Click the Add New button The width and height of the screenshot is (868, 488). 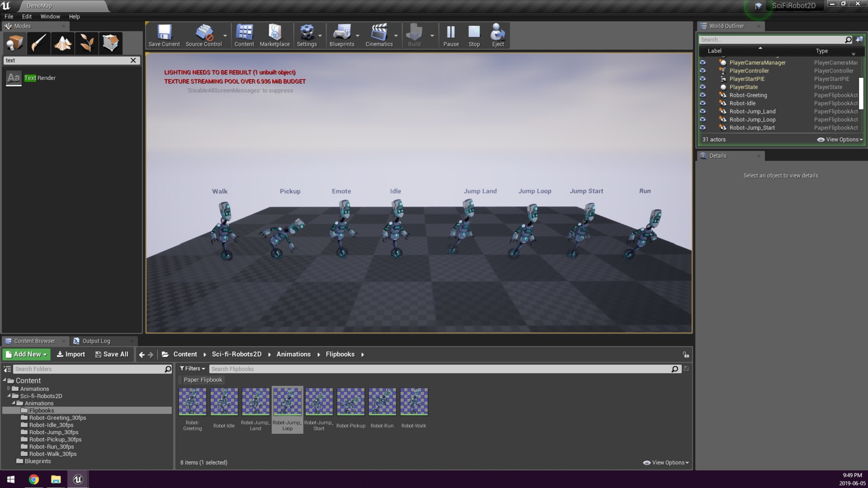(x=27, y=354)
